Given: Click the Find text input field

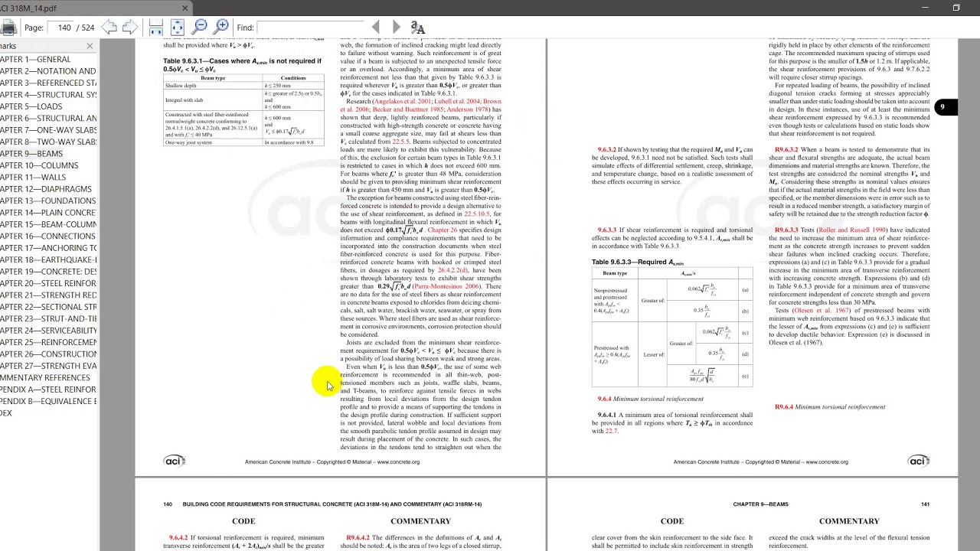Looking at the screenshot, I should (x=309, y=28).
